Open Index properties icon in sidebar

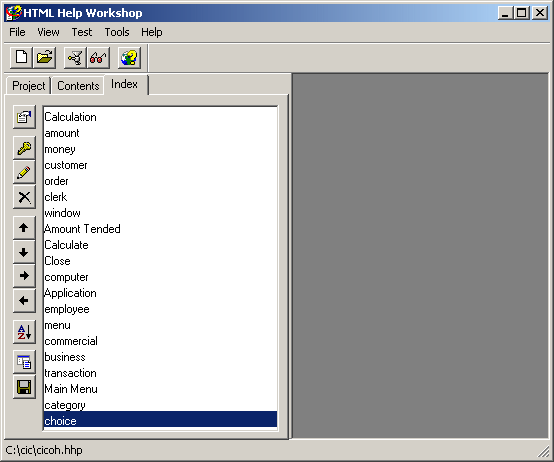coord(24,117)
